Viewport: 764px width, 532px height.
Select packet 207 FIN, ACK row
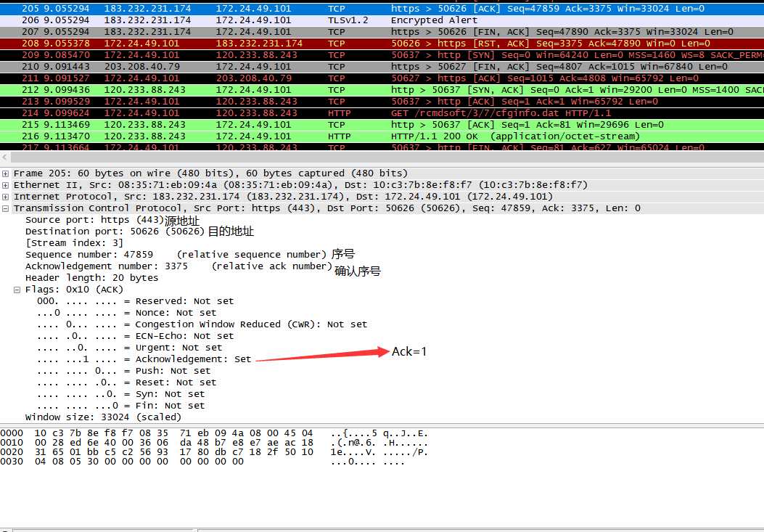coord(382,32)
